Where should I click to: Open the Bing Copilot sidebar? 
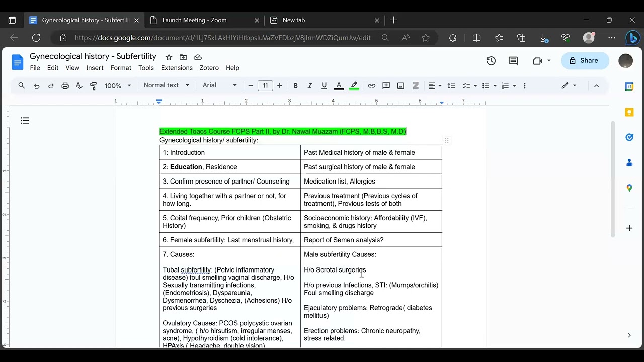(632, 38)
